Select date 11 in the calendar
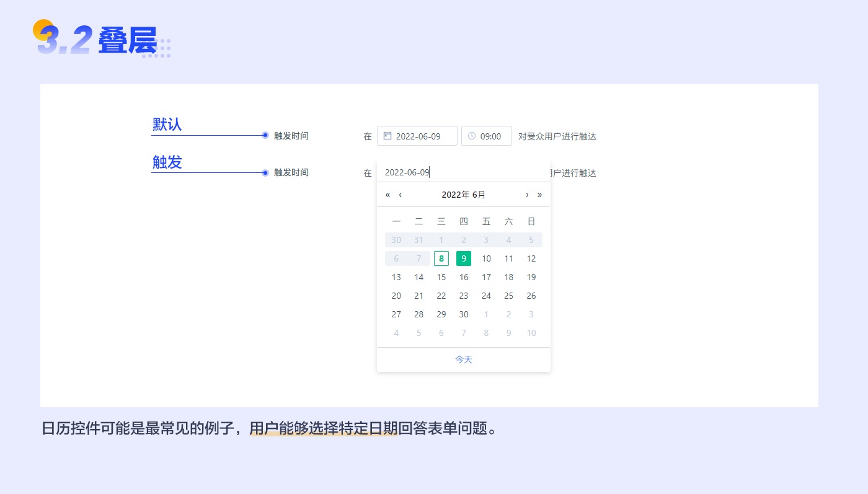 [508, 258]
